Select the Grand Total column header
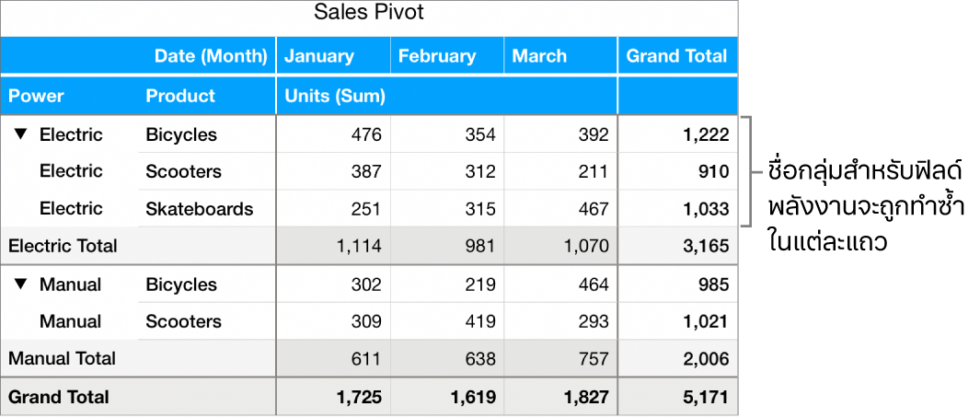Viewport: 980px width, 418px height. click(x=676, y=56)
